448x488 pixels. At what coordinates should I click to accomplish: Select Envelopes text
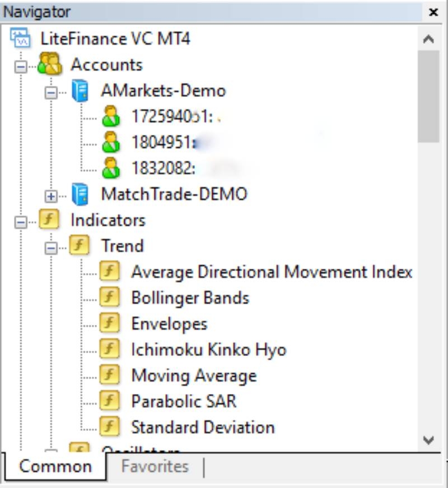[x=169, y=323]
